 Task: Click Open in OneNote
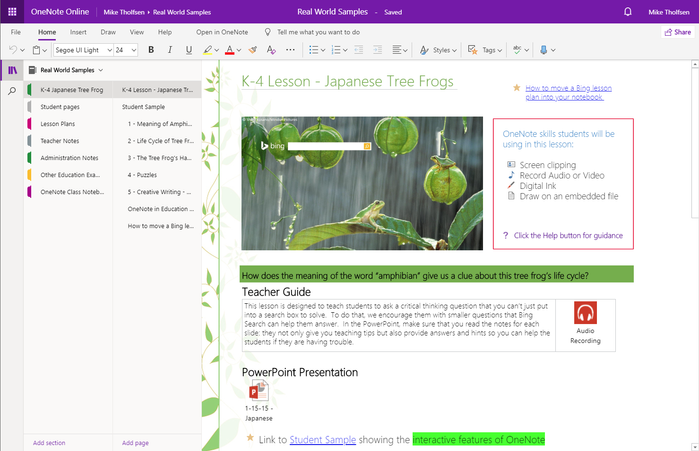(x=222, y=32)
